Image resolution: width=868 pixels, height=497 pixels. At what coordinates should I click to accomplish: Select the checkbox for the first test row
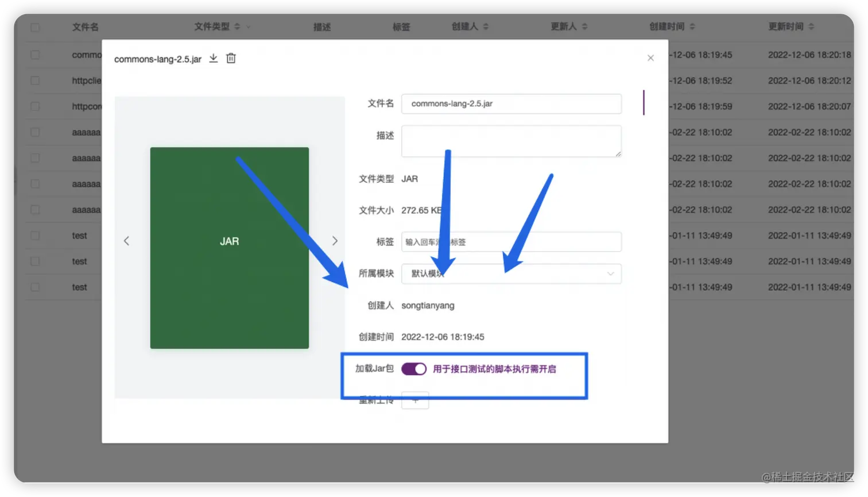(34, 236)
